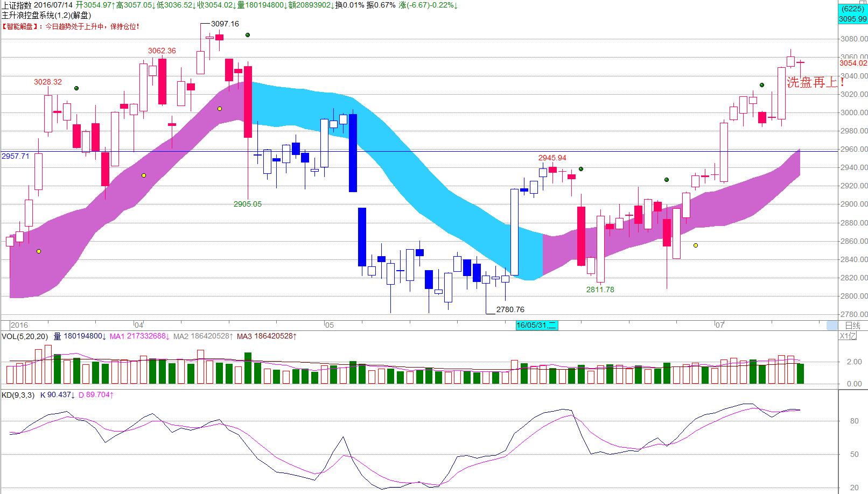Image resolution: width=868 pixels, height=494 pixels.
Task: Click the MA3 186420528 volume value
Action: [x=267, y=336]
